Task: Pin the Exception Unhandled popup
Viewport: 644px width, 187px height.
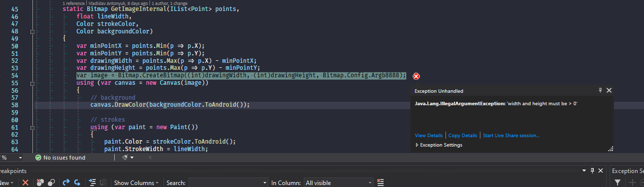Action: (x=600, y=91)
